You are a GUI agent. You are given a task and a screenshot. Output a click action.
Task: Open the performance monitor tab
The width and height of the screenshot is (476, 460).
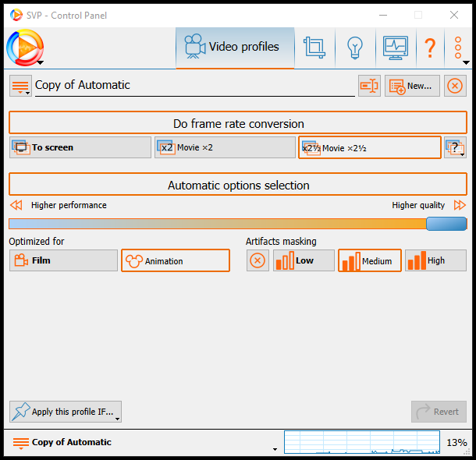396,48
